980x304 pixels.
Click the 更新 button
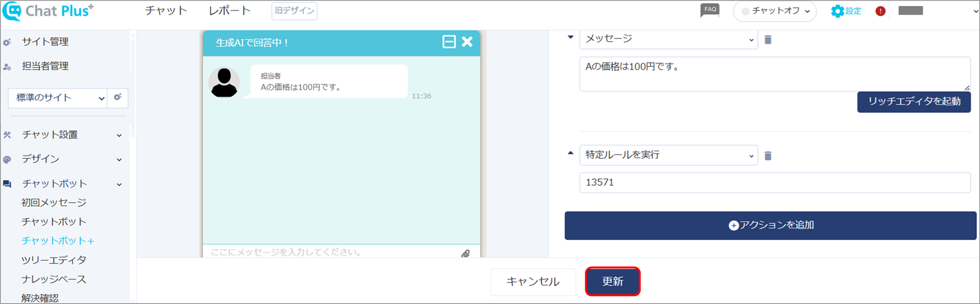[x=612, y=281]
